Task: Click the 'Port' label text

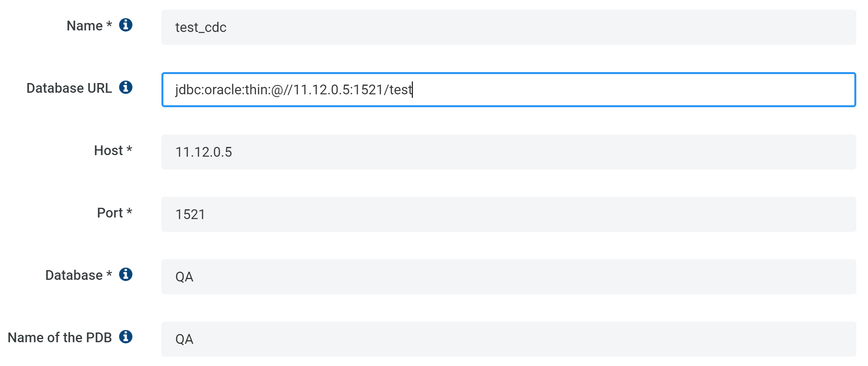Action: pos(110,213)
